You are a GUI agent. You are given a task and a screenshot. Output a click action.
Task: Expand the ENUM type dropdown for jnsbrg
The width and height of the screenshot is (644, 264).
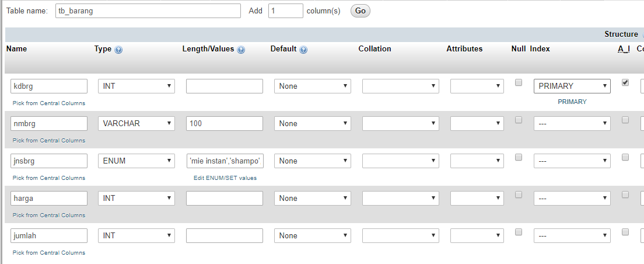(x=136, y=161)
